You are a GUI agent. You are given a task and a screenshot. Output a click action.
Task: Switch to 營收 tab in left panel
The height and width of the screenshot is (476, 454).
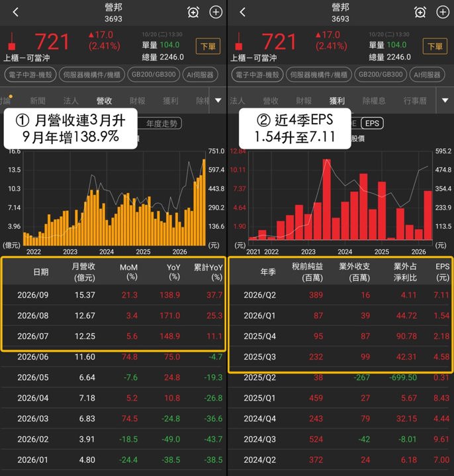coord(104,100)
